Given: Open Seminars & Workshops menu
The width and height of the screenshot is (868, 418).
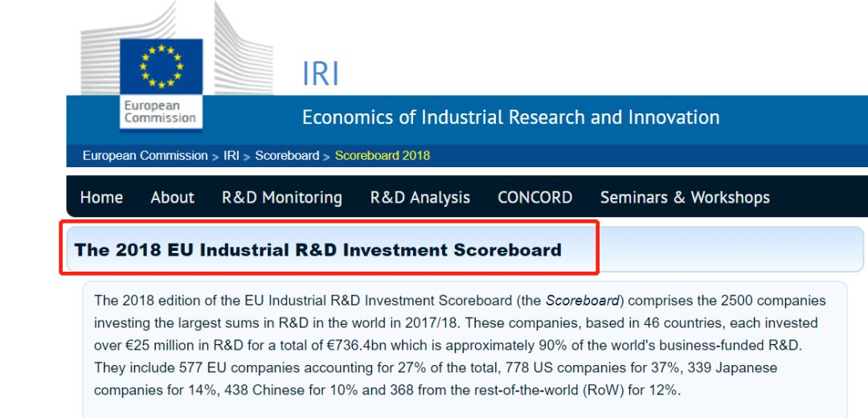Looking at the screenshot, I should pyautogui.click(x=685, y=198).
